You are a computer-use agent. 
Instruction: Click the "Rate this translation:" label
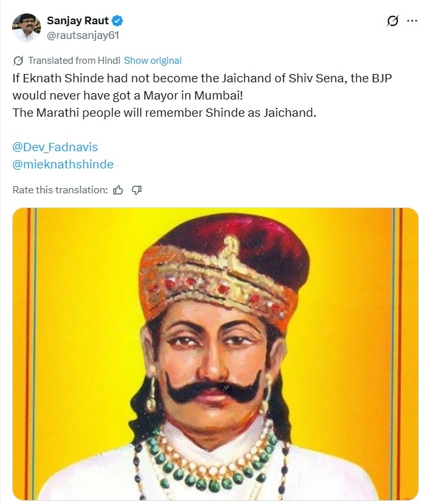[60, 189]
